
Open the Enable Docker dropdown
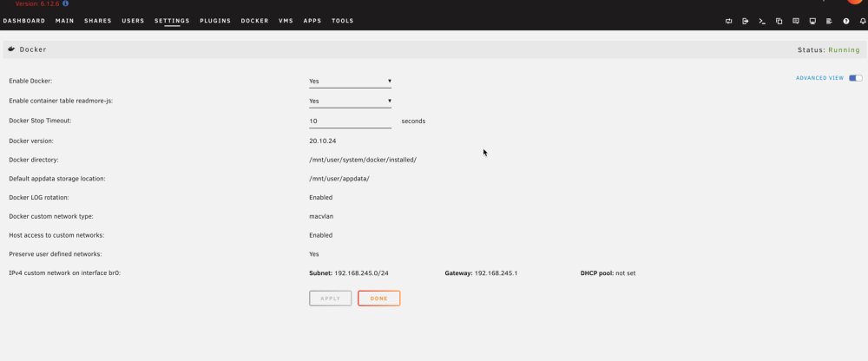tap(351, 82)
